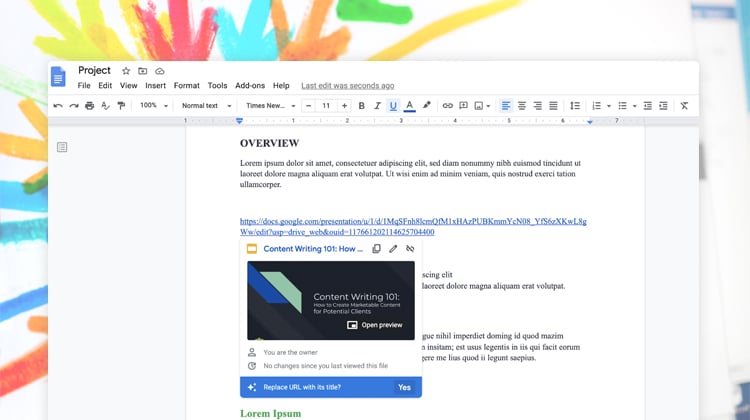
Task: Open the 100% zoom dropdown
Action: click(x=154, y=106)
